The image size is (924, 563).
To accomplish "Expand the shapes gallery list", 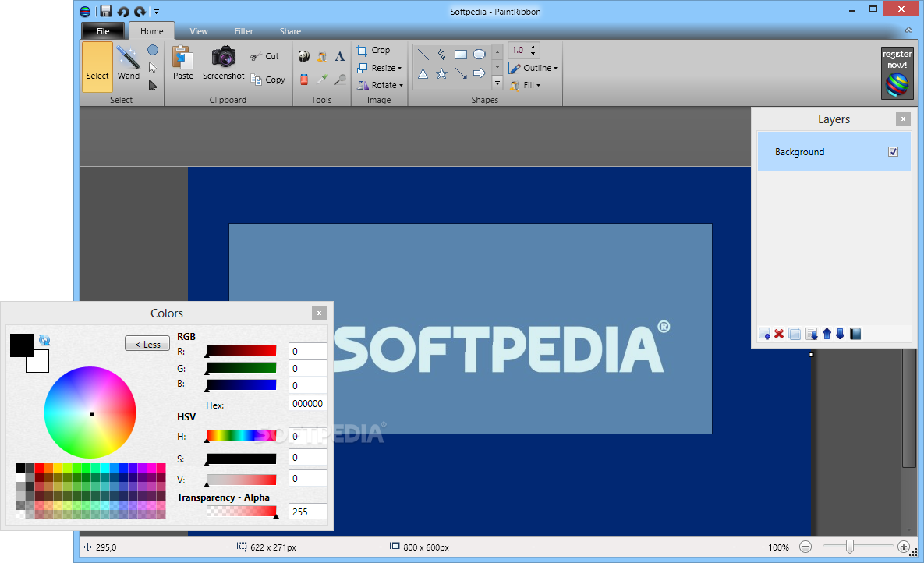I will 497,83.
